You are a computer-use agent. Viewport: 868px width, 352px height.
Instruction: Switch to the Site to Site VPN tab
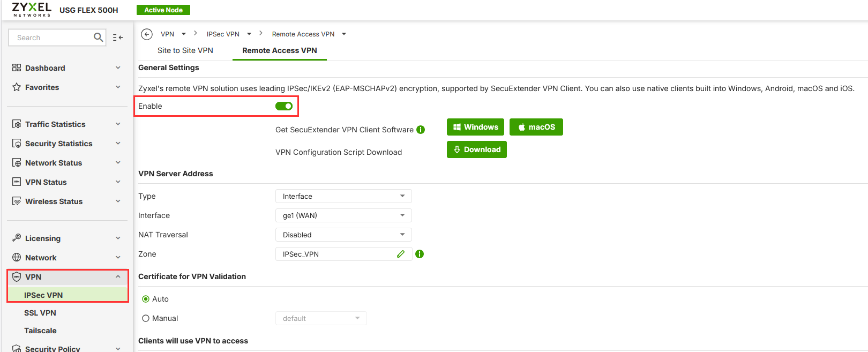(x=185, y=50)
